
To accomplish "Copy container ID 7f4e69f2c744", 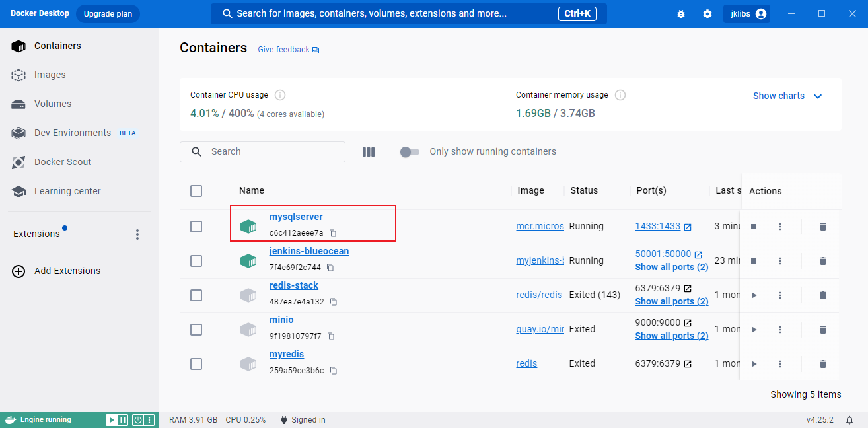I will 330,267.
